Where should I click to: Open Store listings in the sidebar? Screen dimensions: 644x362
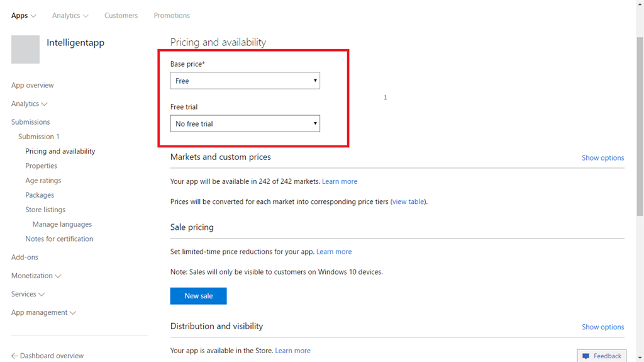(45, 210)
